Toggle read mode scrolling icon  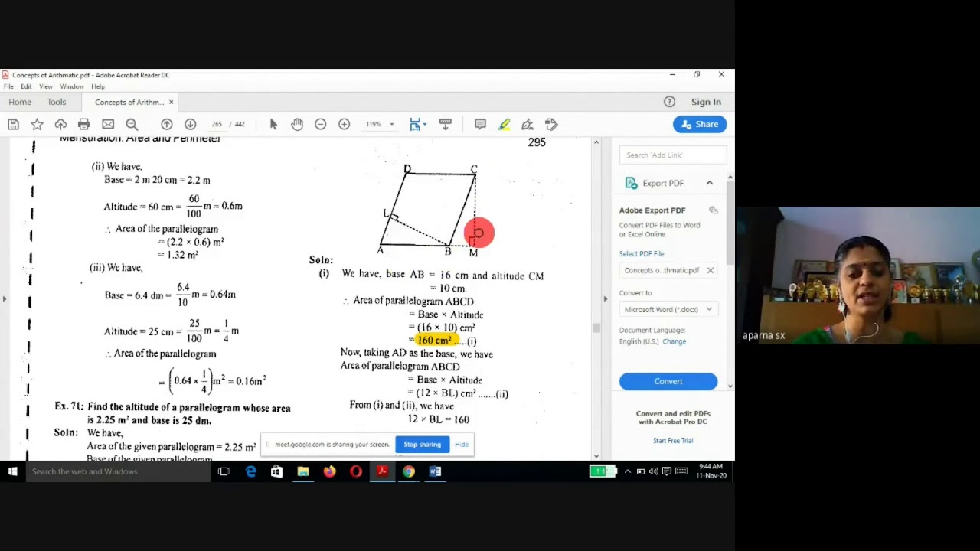coord(446,124)
